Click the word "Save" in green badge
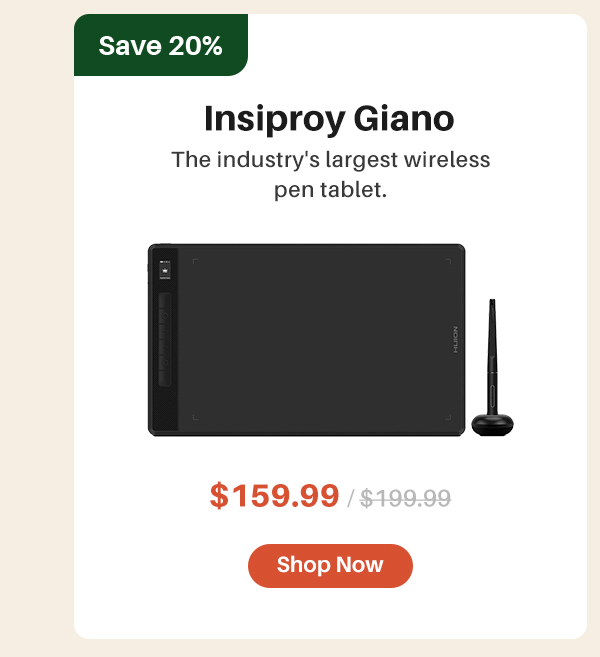The height and width of the screenshot is (657, 600). [130, 46]
